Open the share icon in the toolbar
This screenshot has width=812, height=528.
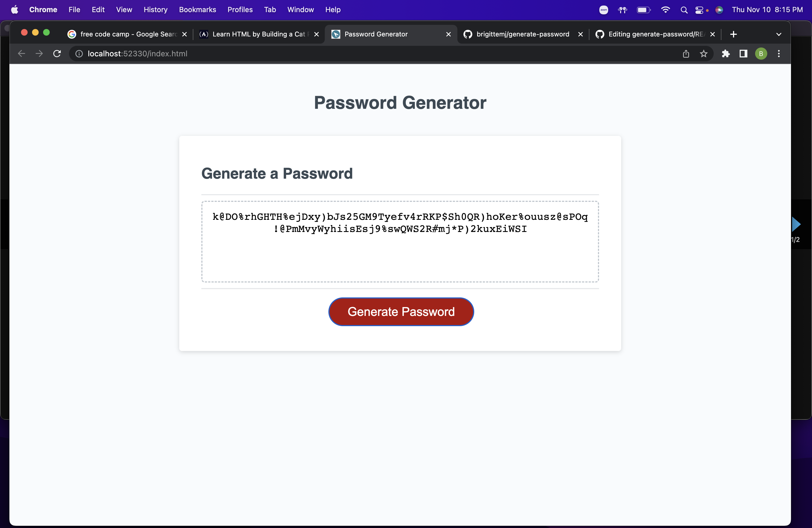pos(686,54)
